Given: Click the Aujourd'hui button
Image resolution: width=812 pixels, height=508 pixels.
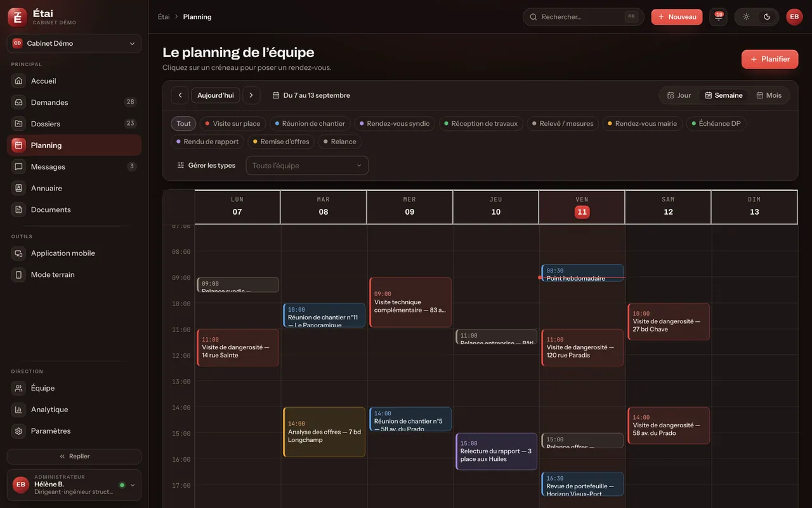Looking at the screenshot, I should tap(216, 95).
